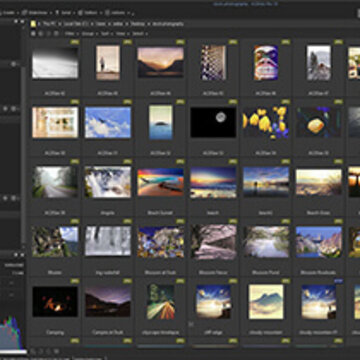
Task: Click the 'Blossom Pond' file name label
Action: click(x=266, y=272)
